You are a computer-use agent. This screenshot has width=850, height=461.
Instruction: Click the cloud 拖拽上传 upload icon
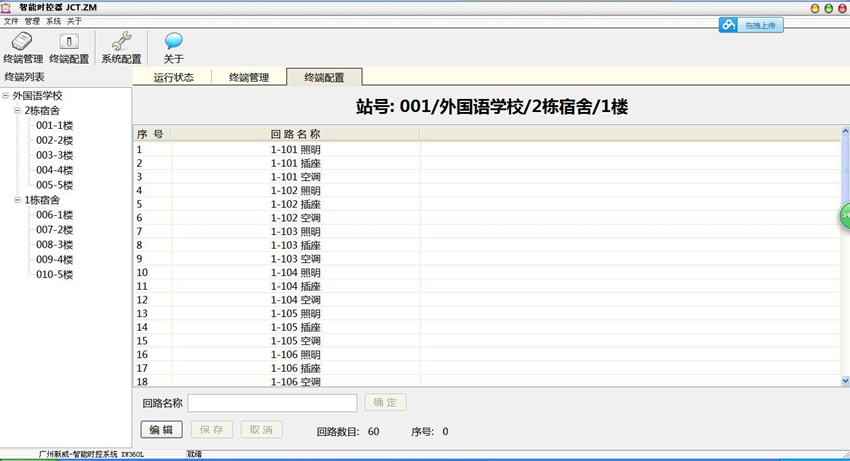pos(730,25)
